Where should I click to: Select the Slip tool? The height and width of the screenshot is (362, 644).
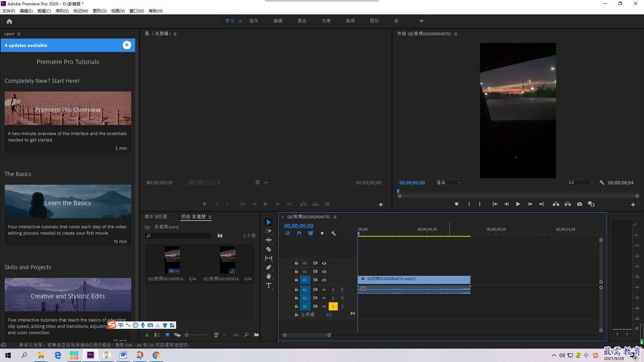click(x=269, y=258)
